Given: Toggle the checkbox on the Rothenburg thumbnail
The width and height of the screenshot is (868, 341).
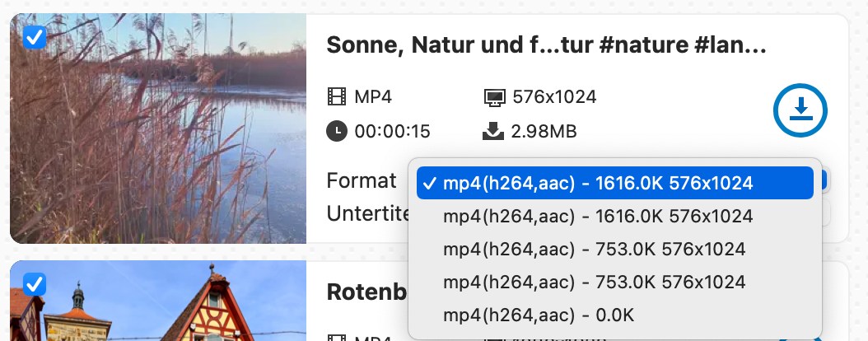Looking at the screenshot, I should coord(35,284).
